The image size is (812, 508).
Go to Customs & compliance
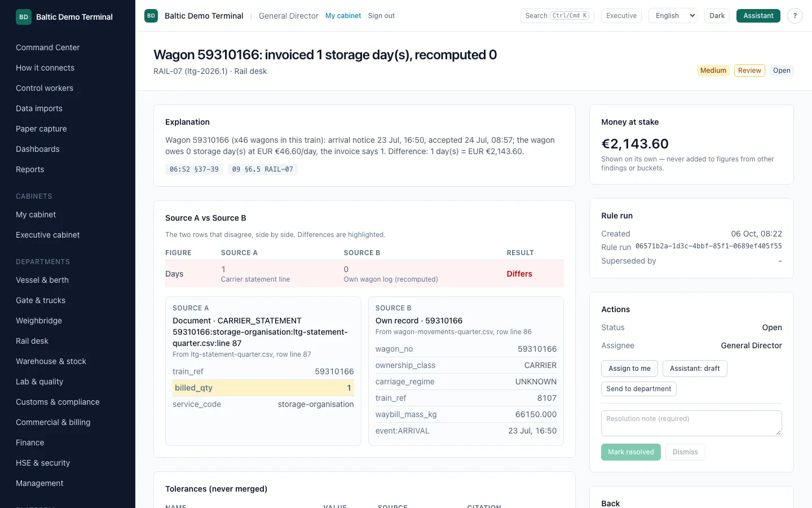58,402
